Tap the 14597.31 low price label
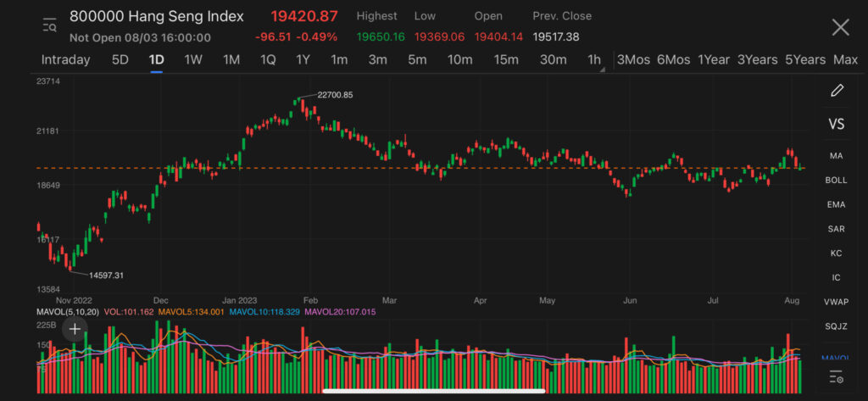 105,276
